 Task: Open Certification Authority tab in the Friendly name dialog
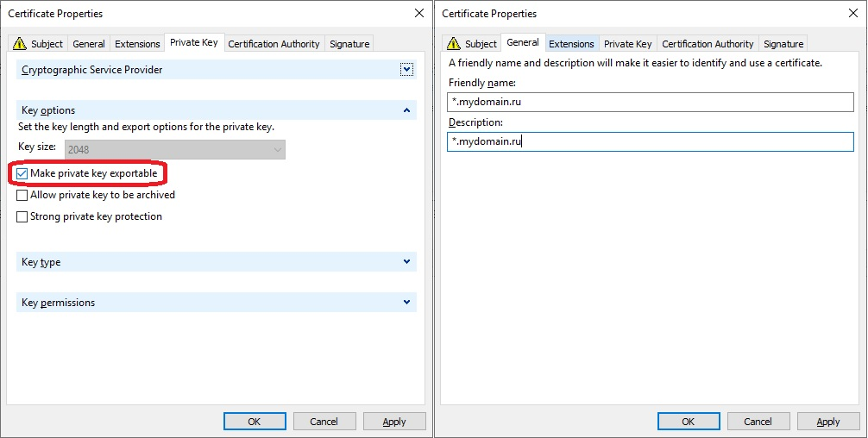pyautogui.click(x=708, y=44)
